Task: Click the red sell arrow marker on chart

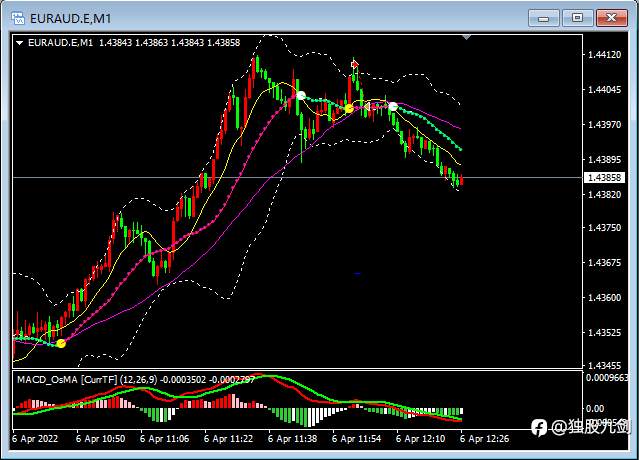Action: click(x=355, y=64)
